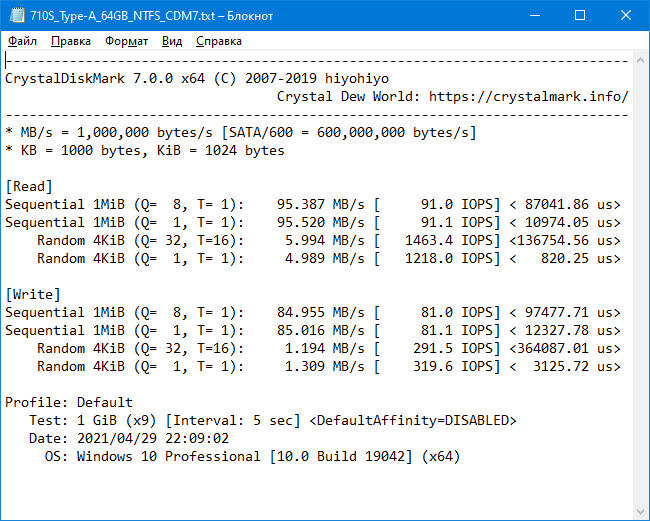
Task: Click the 364087.01 us latency value
Action: coord(565,348)
